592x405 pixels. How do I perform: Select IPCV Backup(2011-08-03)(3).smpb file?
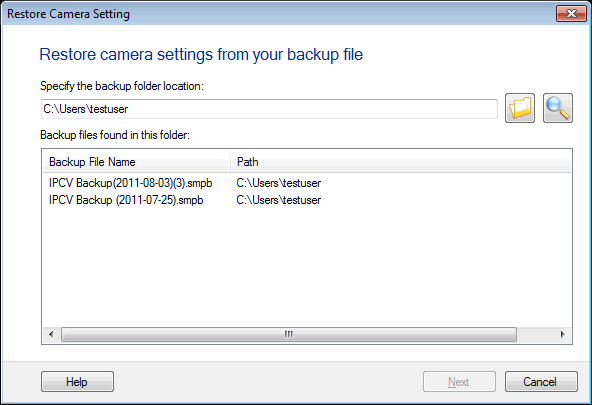coord(131,183)
